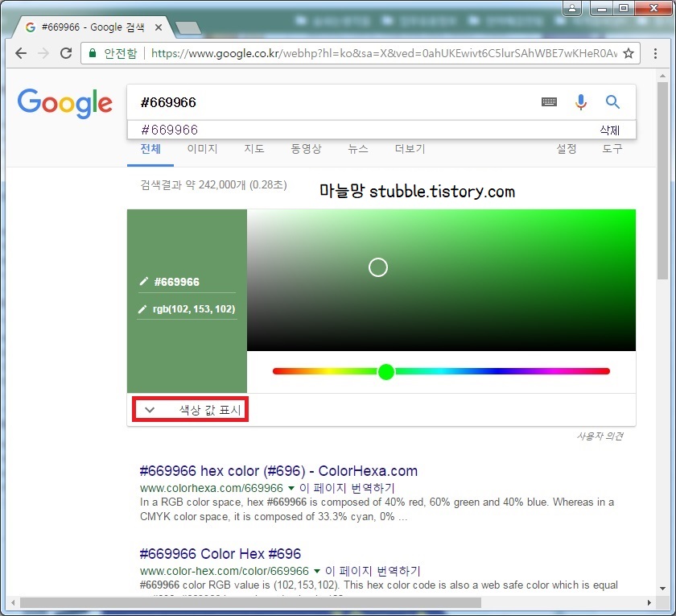The height and width of the screenshot is (616, 676).
Task: Open the 도구 search tools
Action: click(612, 149)
